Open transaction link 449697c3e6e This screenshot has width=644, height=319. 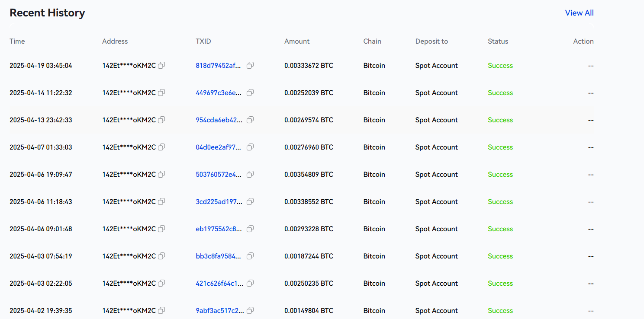[219, 93]
